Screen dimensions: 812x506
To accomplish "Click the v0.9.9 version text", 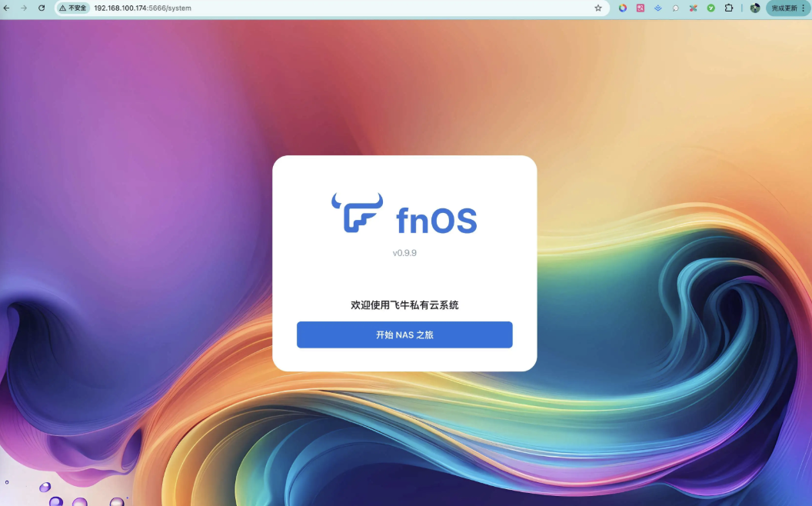I will (404, 253).
